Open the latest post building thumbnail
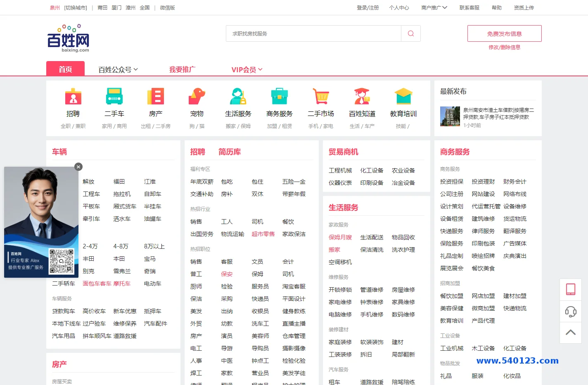 pos(450,116)
